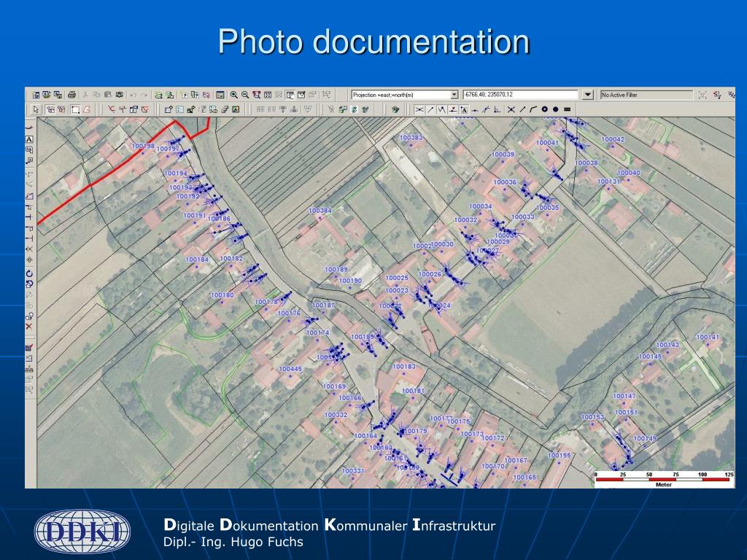Click map label 100445
747x560 pixels.
[290, 369]
